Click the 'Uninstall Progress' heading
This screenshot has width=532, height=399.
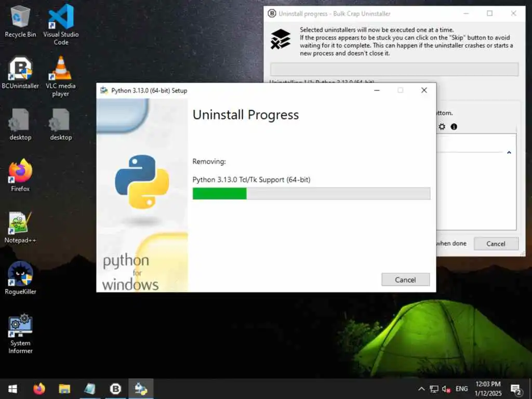coord(246,115)
